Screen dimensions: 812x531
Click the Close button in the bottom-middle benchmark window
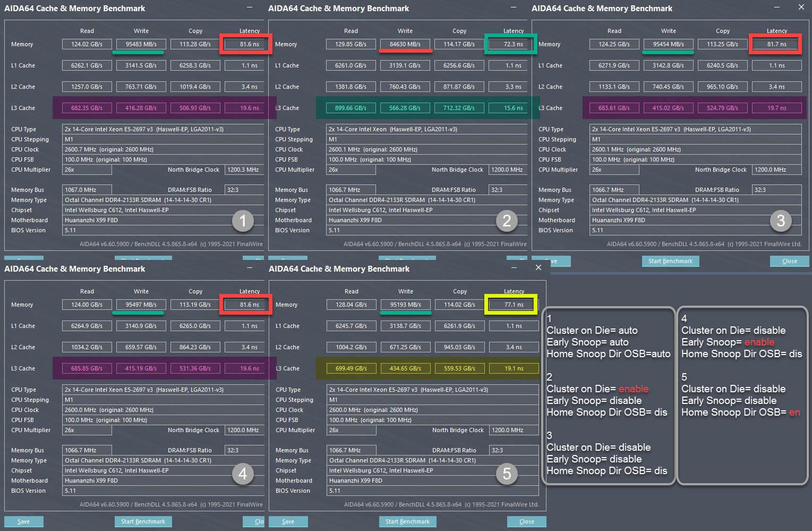click(x=526, y=521)
